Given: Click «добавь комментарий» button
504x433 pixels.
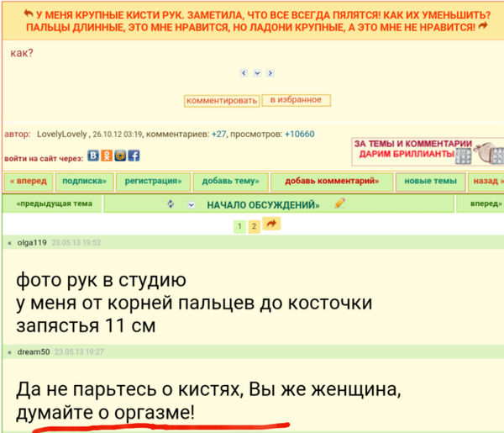Looking at the screenshot, I should tap(332, 181).
